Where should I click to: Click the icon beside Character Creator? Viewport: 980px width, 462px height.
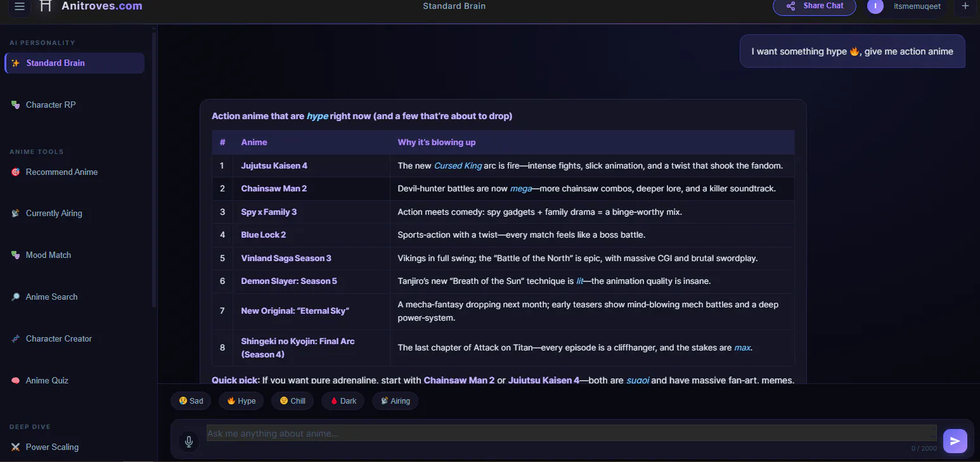click(16, 339)
